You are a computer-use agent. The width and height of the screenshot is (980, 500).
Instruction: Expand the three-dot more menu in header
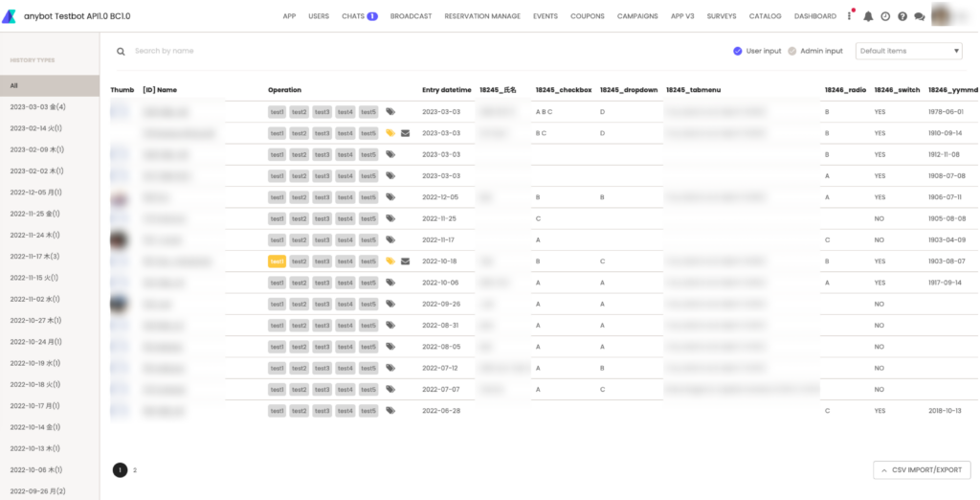pos(849,16)
